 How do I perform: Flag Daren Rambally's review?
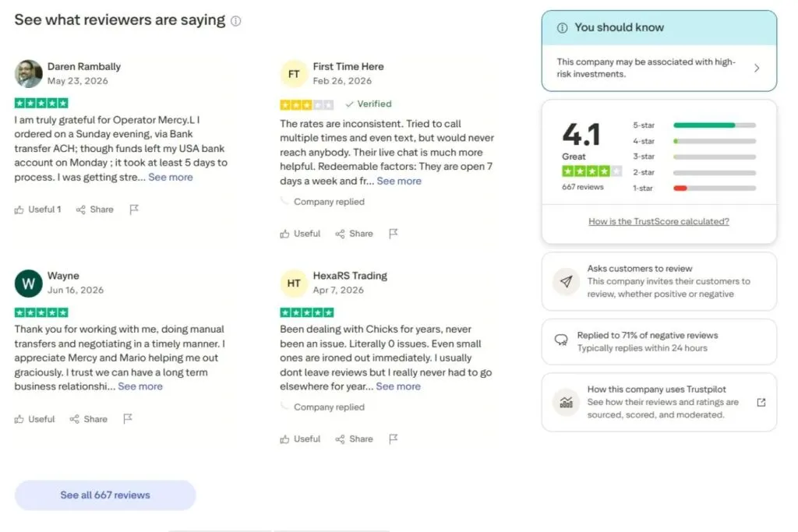click(x=134, y=210)
